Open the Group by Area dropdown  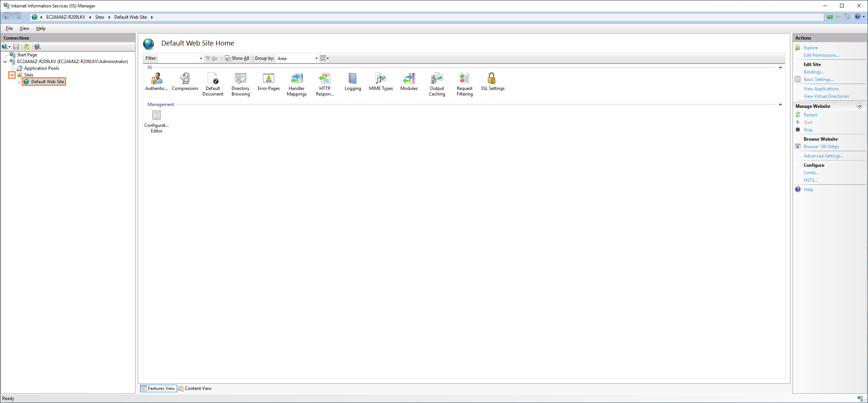[x=316, y=58]
